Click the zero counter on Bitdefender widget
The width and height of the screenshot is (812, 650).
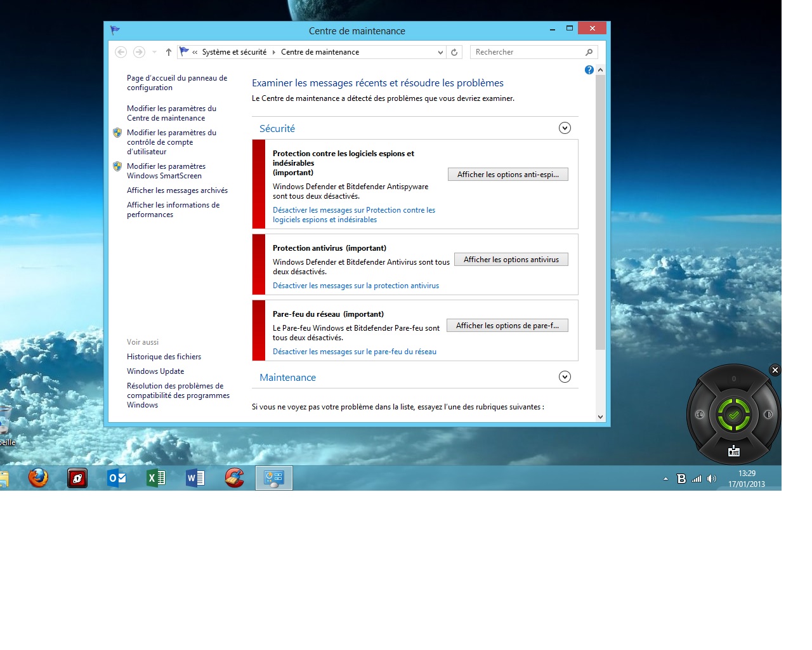[734, 379]
